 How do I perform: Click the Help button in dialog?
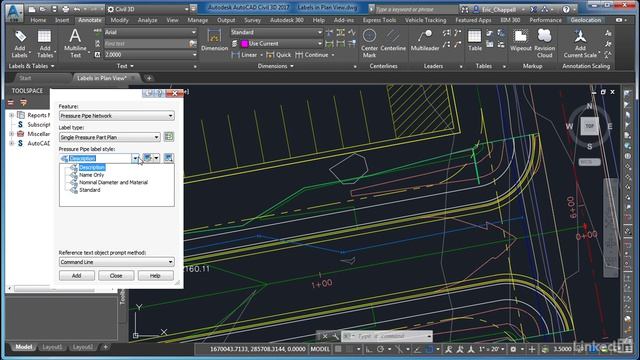155,276
